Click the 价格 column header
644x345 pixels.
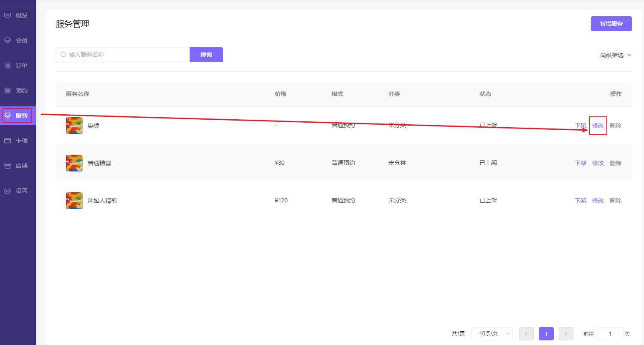click(x=281, y=94)
